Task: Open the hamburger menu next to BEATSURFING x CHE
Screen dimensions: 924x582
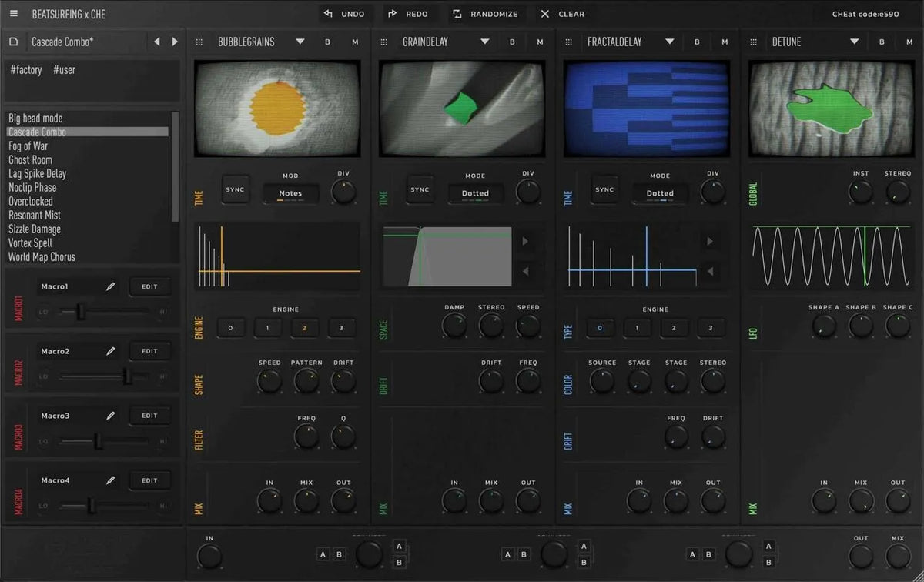Action: coord(13,13)
